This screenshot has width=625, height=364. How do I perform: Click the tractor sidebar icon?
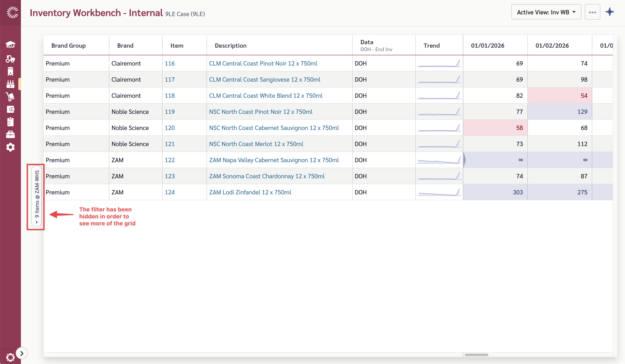click(10, 59)
